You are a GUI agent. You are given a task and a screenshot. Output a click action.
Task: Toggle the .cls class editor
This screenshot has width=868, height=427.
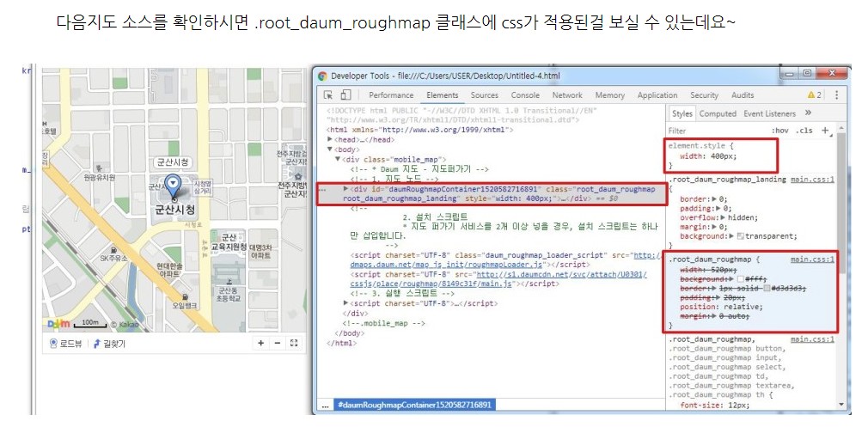tap(804, 131)
